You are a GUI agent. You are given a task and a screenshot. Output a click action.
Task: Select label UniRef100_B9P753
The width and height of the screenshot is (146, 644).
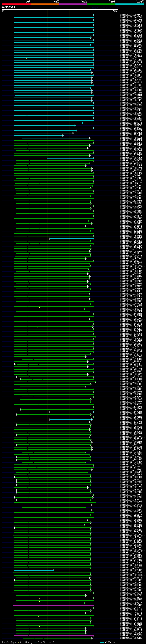[x=131, y=238]
